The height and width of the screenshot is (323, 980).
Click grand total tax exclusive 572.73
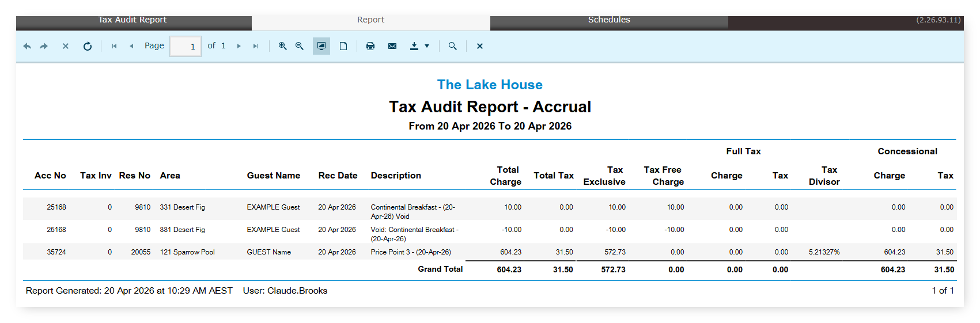[x=614, y=269]
